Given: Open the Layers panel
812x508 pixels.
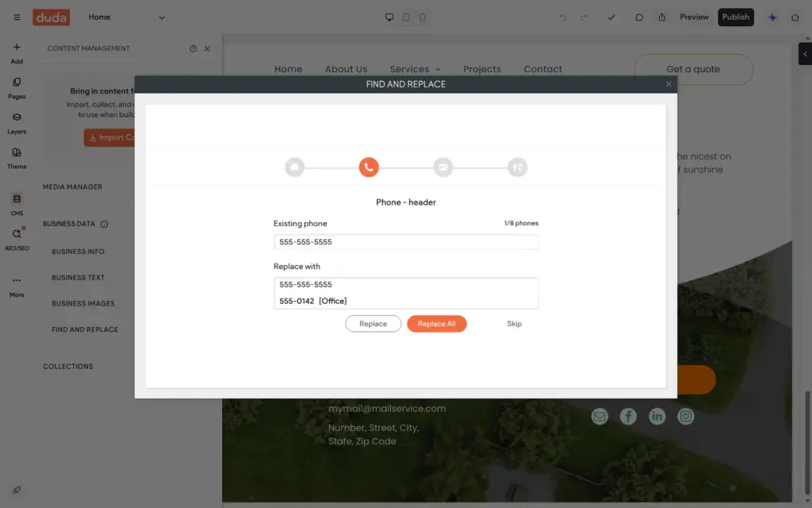Looking at the screenshot, I should (x=17, y=123).
